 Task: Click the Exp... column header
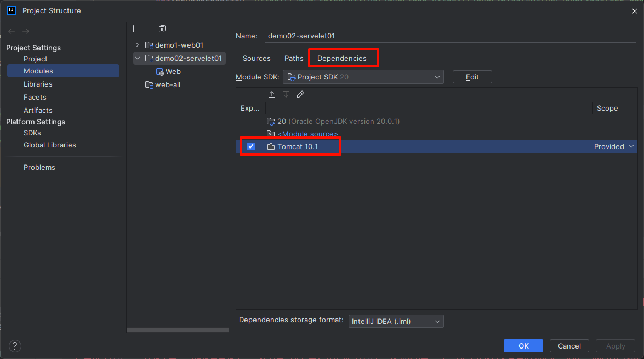pos(250,108)
